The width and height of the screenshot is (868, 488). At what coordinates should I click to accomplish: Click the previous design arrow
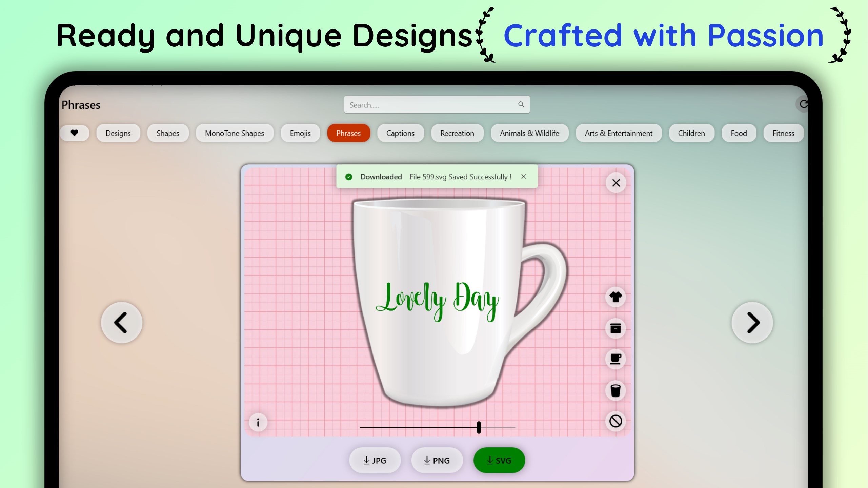[x=121, y=322]
